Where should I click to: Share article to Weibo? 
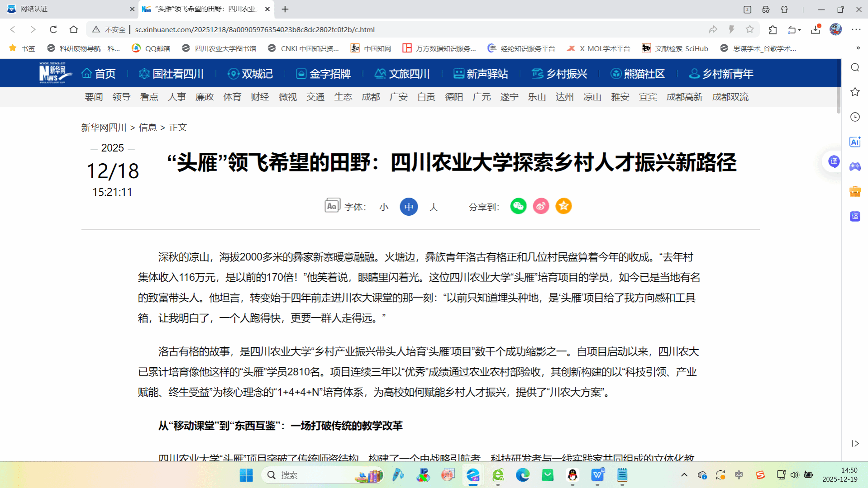(x=541, y=206)
